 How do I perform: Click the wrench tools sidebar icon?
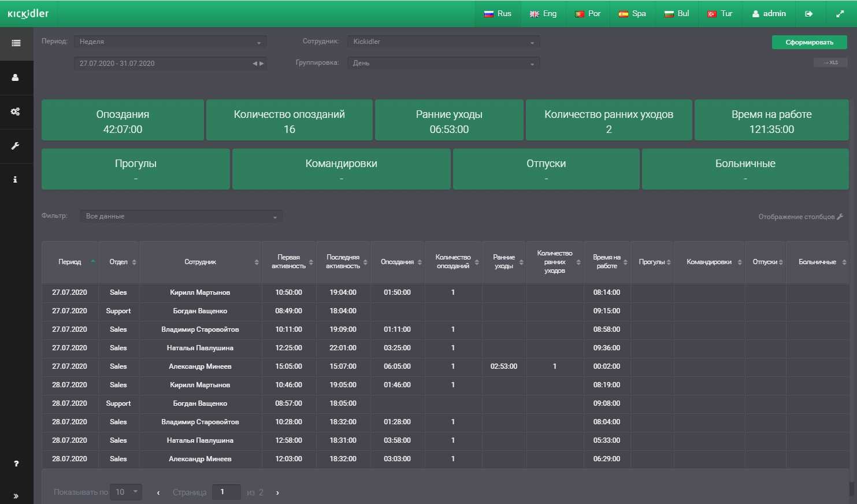click(16, 146)
